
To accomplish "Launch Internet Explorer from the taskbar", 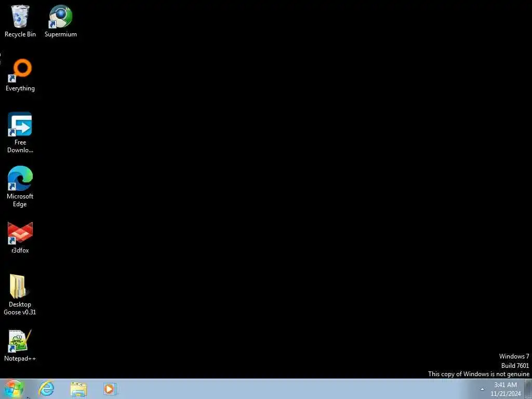I will coord(46,389).
